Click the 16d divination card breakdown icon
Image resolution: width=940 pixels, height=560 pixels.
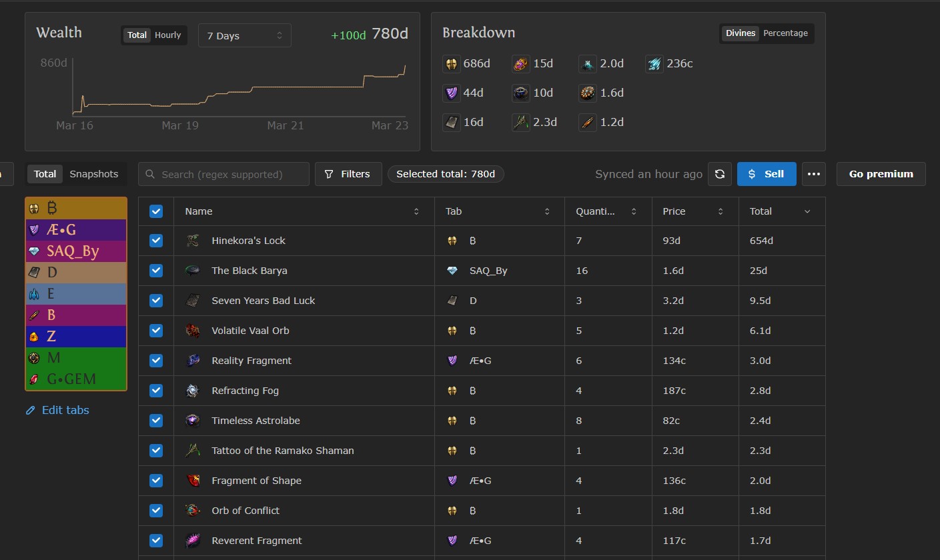(452, 123)
